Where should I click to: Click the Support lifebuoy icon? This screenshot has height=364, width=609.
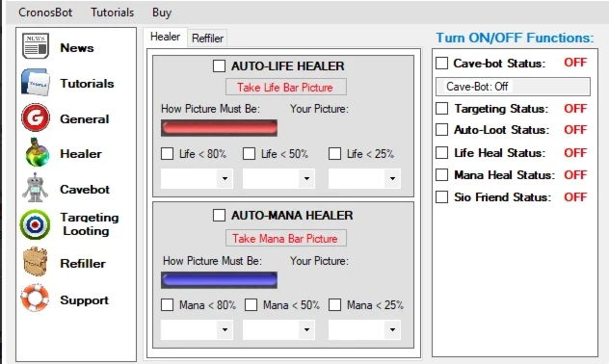pyautogui.click(x=35, y=298)
